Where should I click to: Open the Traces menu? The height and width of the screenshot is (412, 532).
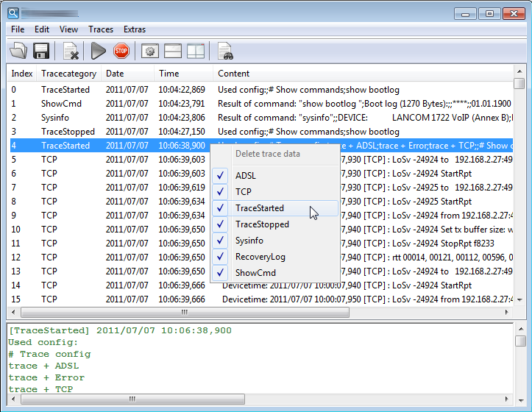point(101,29)
